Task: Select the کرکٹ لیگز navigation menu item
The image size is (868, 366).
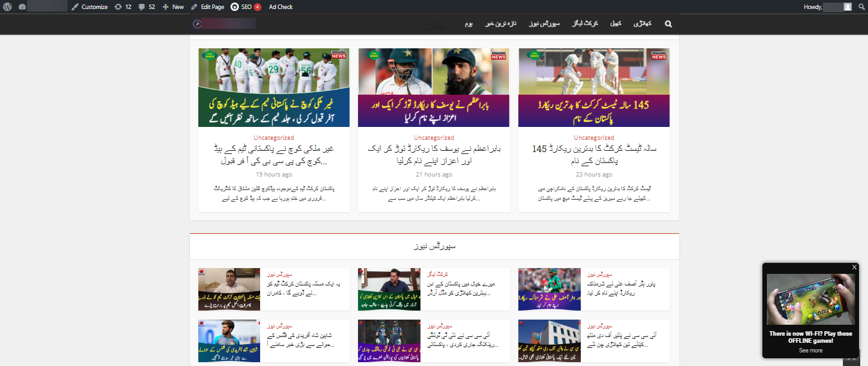Action: point(586,24)
